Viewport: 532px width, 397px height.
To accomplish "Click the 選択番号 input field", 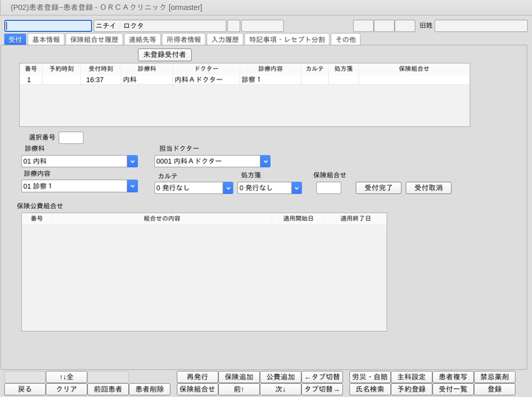I will [71, 137].
